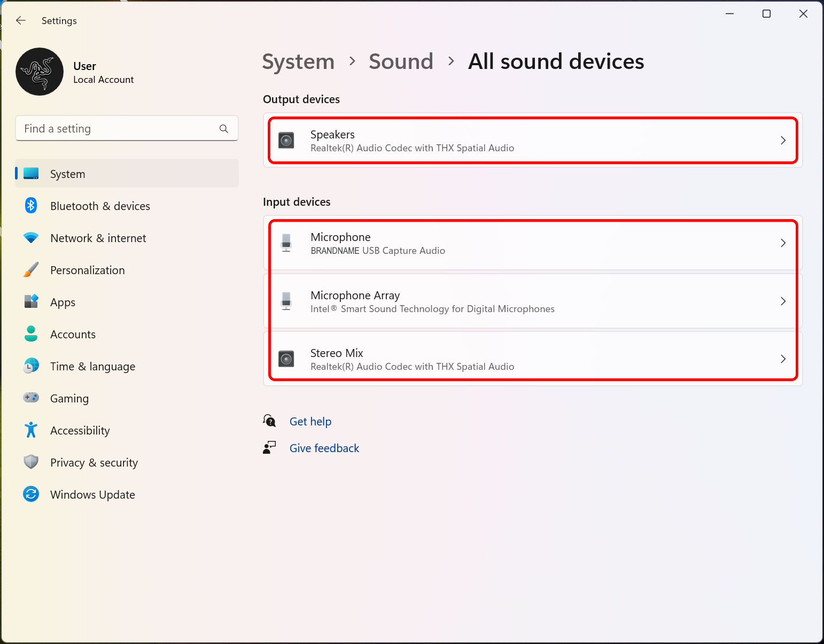Screen dimensions: 824x644
Task: Open the BRANDNAME USB Microphone chevron
Action: pyautogui.click(x=783, y=243)
